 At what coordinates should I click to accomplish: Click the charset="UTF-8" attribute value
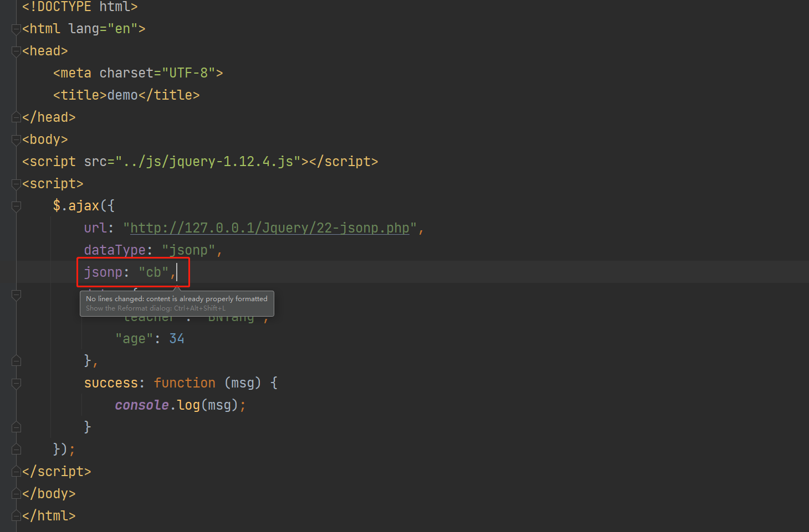pyautogui.click(x=188, y=73)
